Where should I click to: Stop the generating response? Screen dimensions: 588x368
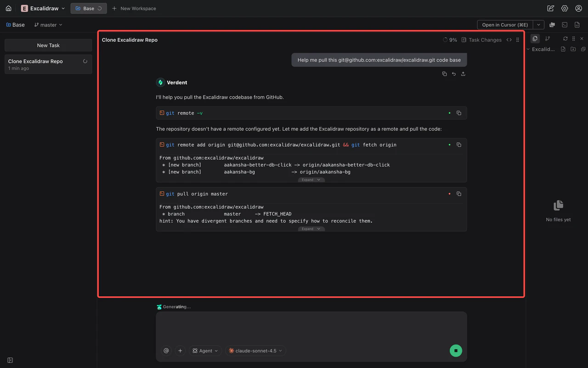click(x=456, y=351)
